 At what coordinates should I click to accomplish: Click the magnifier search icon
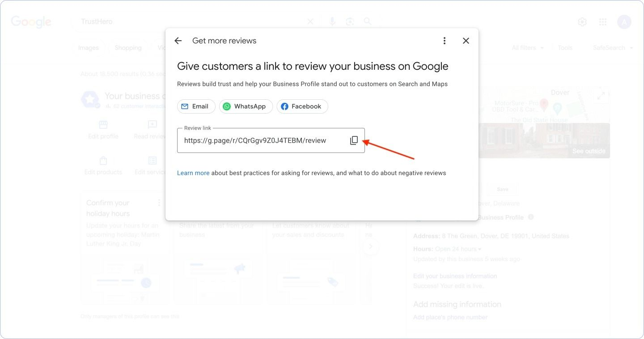pyautogui.click(x=368, y=21)
